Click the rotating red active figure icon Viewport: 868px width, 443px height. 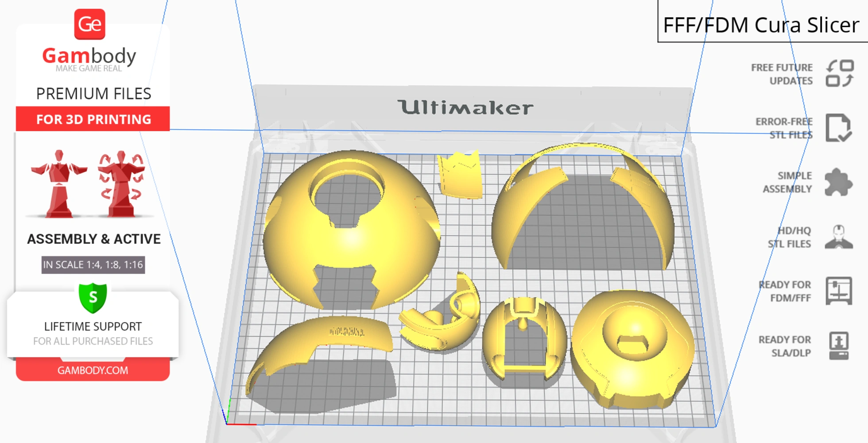[121, 183]
